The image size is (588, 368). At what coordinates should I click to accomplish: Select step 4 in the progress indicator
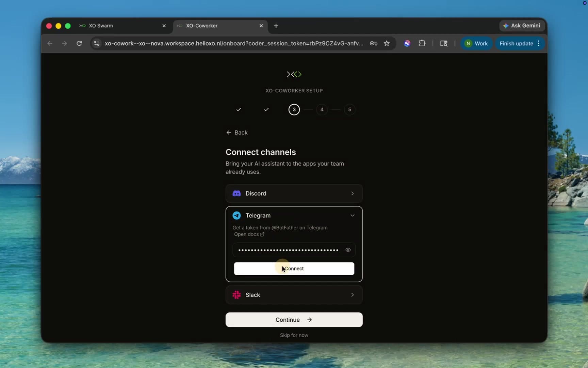[322, 109]
